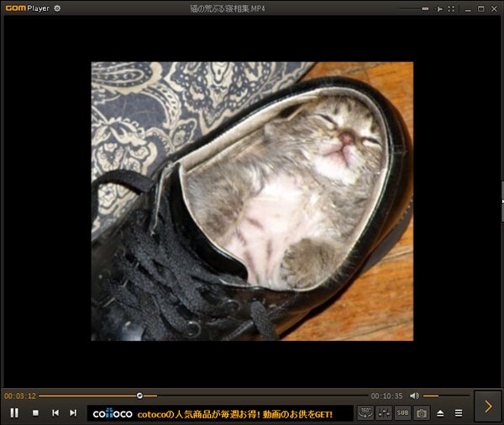Click the GOM Player logo
This screenshot has width=504, height=425.
(x=16, y=8)
